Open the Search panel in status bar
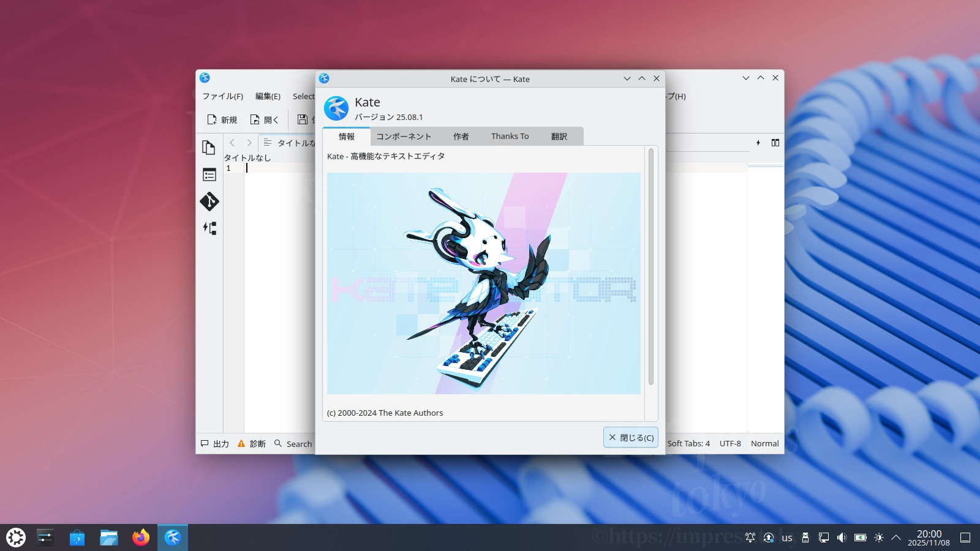The image size is (980, 551). (x=293, y=444)
